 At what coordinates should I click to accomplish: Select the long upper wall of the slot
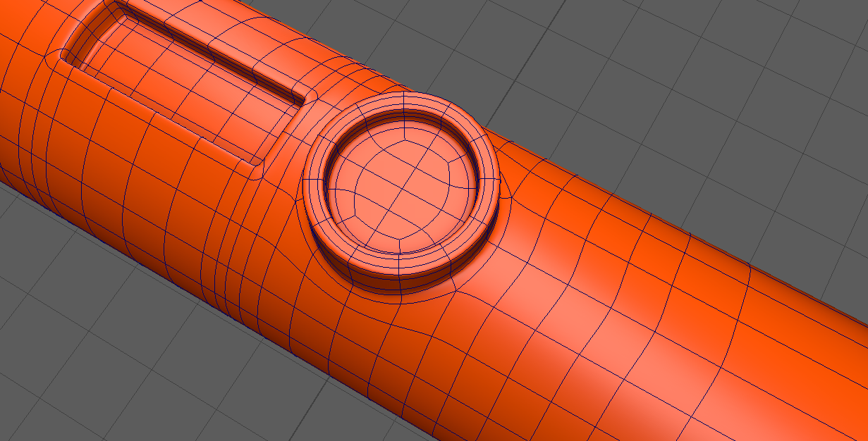tap(212, 48)
